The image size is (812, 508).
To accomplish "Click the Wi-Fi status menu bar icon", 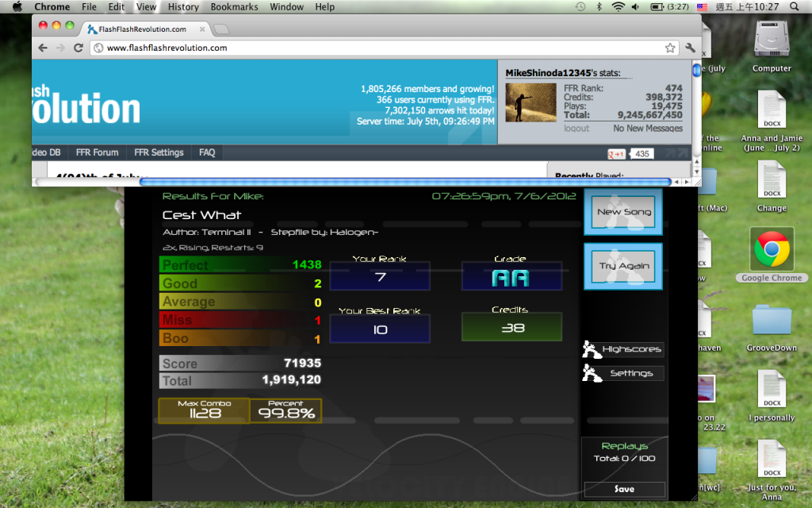I will 619,7.
